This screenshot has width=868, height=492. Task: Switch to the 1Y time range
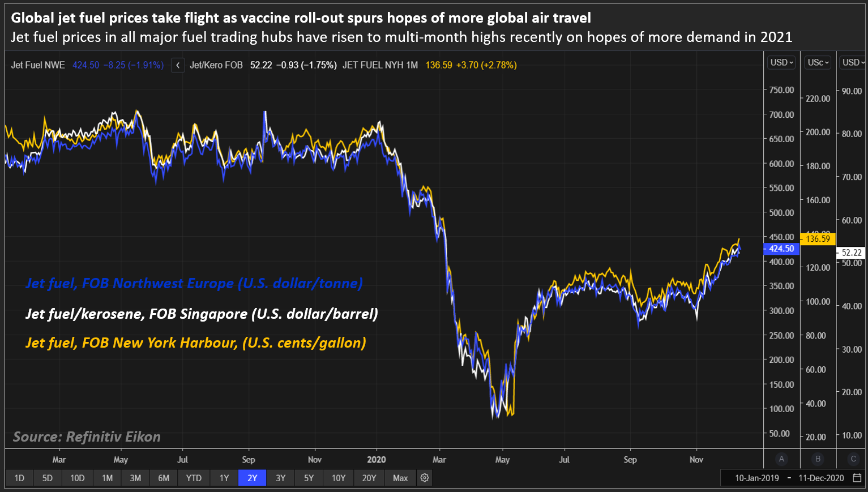(224, 478)
